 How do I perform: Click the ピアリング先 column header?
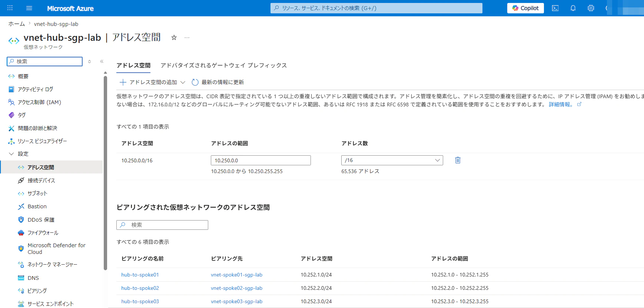tap(227, 259)
